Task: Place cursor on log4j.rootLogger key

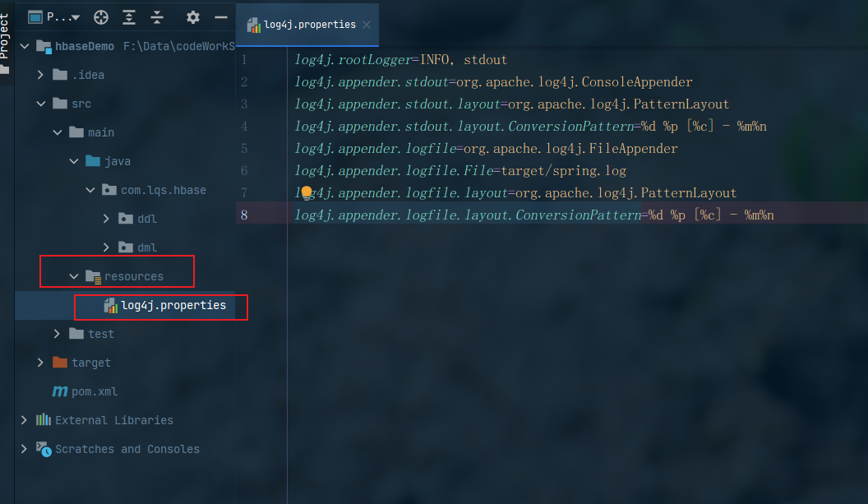Action: pyautogui.click(x=353, y=60)
